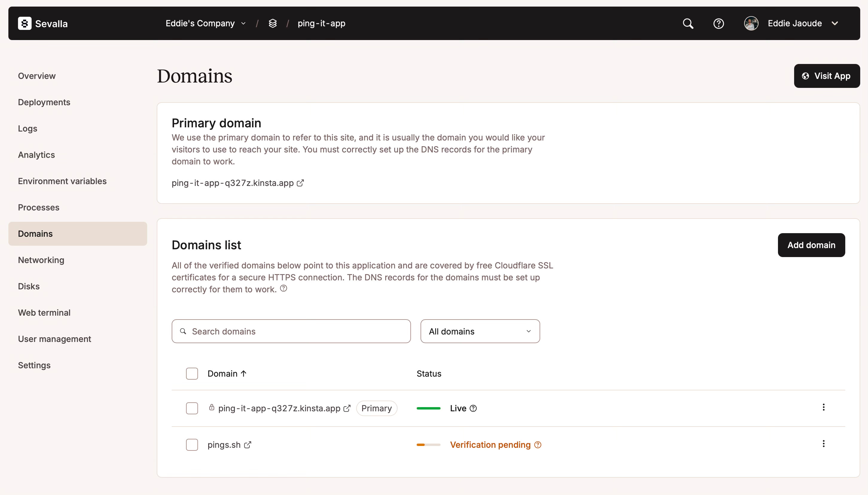Check the ping-it-app-q327z.kinsta.app row checkbox
Image resolution: width=868 pixels, height=495 pixels.
tap(192, 408)
